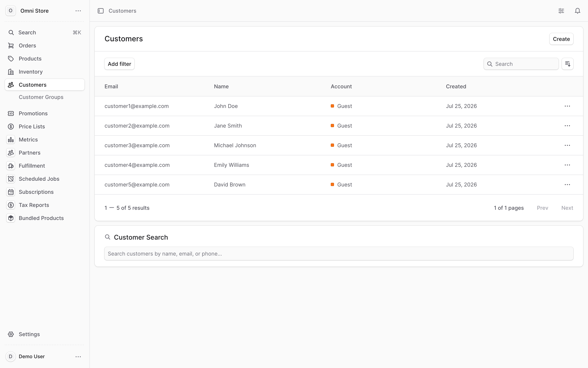
Task: Click Guest status badge for David Brown
Action: (x=341, y=185)
